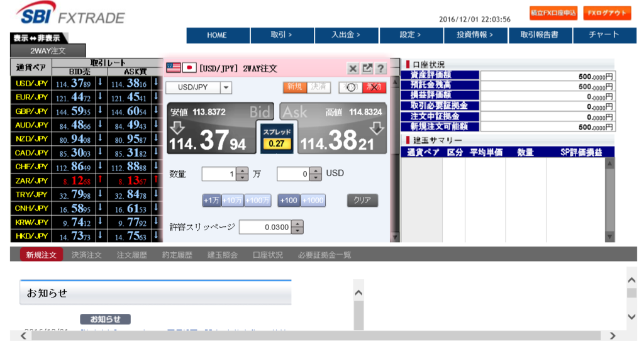This screenshot has width=644, height=344.
Task: Open the 投資情報 > menu
Action: (475, 35)
